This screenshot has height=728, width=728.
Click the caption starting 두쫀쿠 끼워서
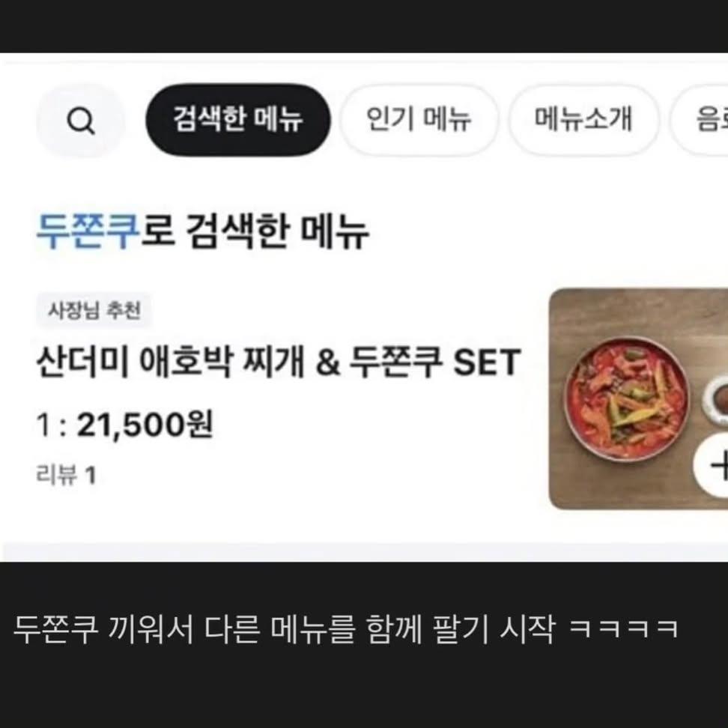[345, 630]
